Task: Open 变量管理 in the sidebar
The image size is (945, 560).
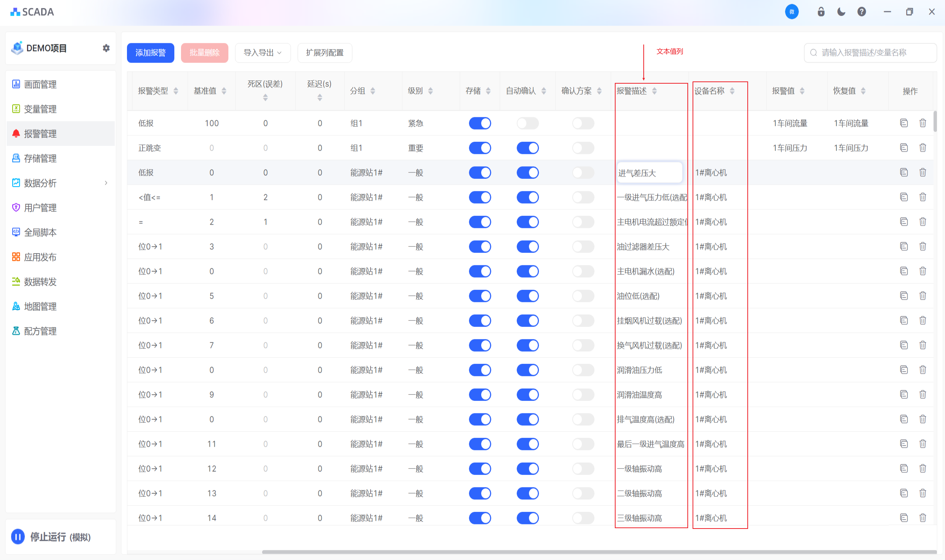Action: tap(40, 109)
